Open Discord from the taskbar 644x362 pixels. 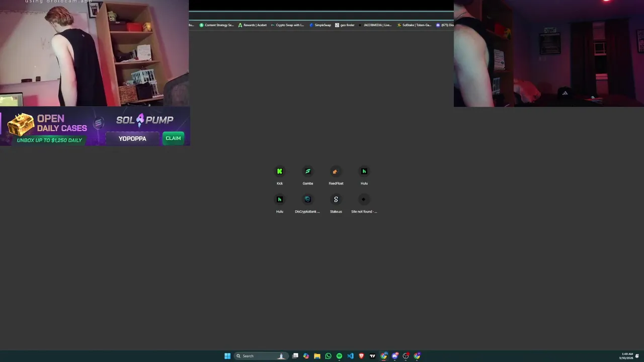[395, 356]
